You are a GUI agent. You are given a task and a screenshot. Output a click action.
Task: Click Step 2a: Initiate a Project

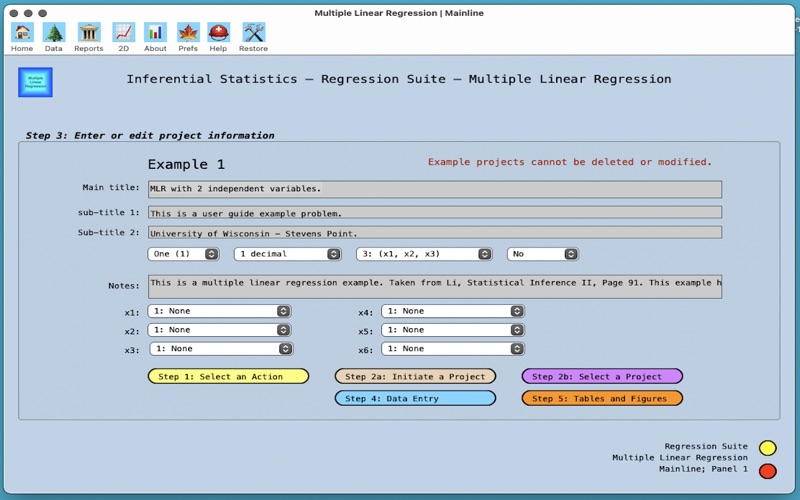click(x=415, y=377)
